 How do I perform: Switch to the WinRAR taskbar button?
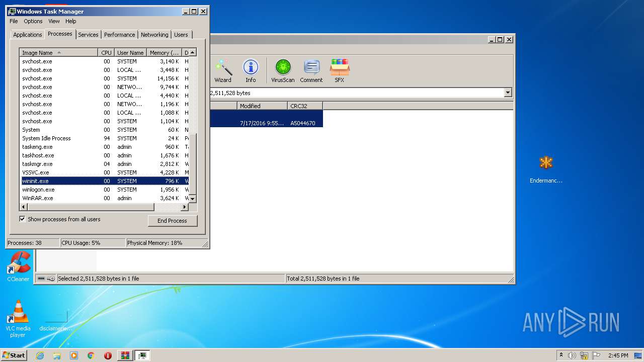(125, 355)
